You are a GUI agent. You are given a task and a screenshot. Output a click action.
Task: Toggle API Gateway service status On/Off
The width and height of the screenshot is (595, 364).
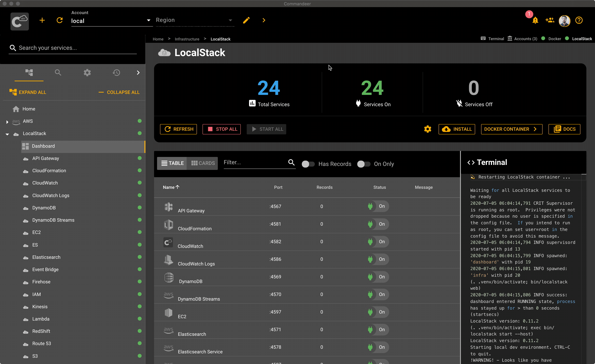point(377,206)
